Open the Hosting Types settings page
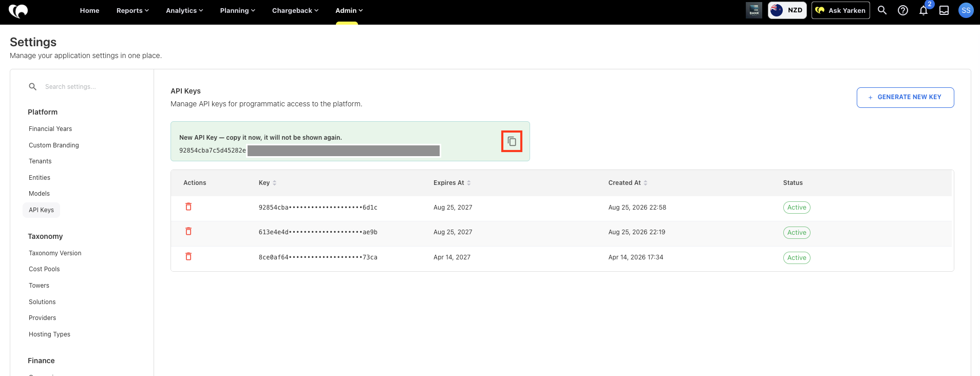The width and height of the screenshot is (980, 376). click(x=49, y=334)
